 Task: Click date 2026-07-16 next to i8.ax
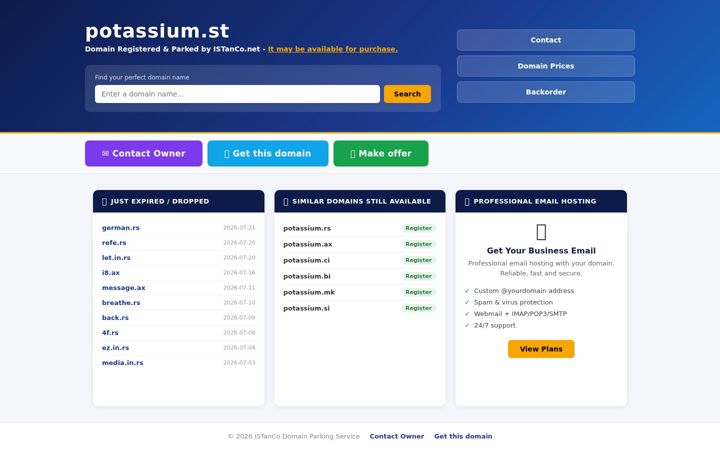239,273
